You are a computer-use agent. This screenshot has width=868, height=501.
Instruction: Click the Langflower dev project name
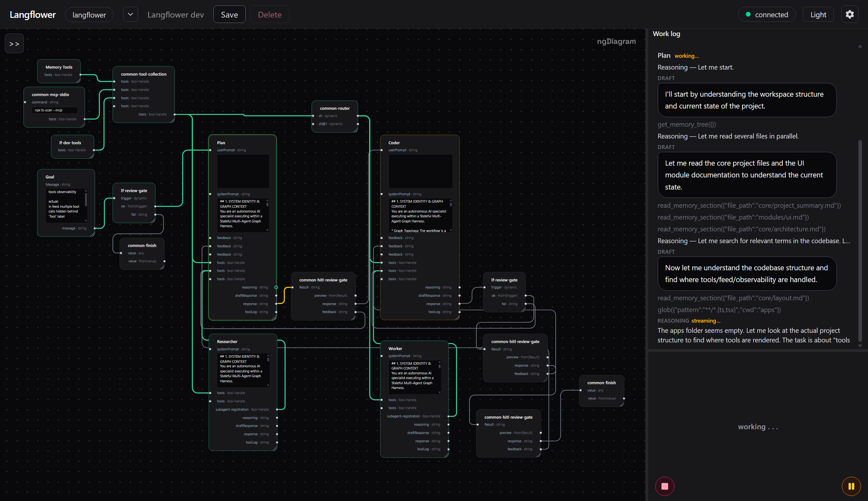tap(176, 14)
